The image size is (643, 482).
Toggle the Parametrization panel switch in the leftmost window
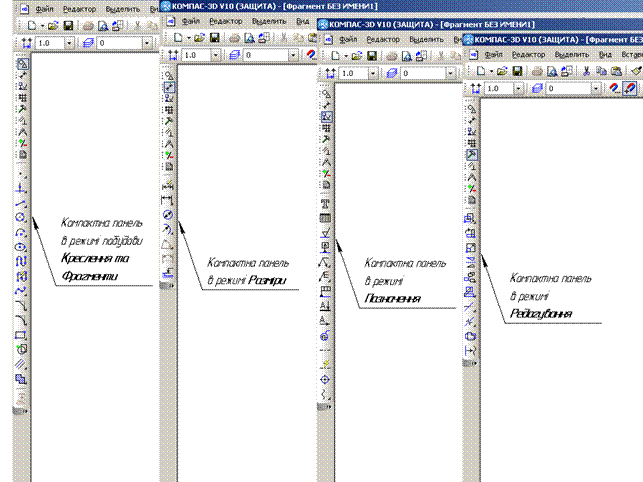pos(23,121)
